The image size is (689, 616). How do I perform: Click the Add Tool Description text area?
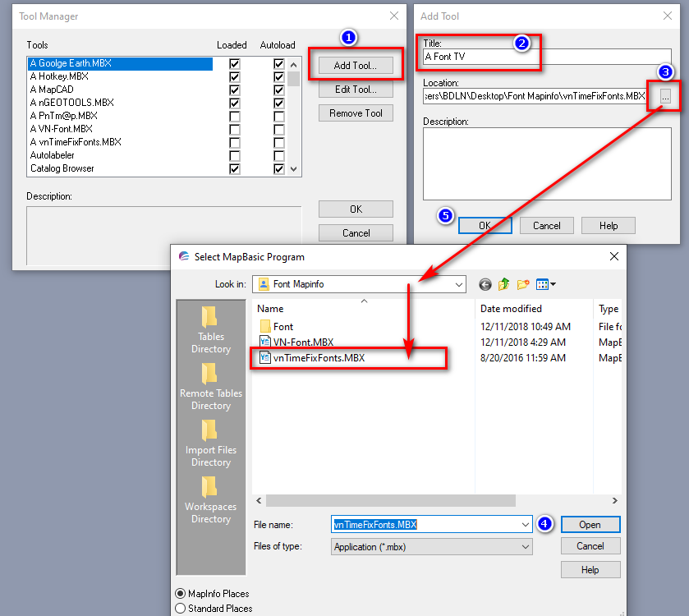(x=547, y=164)
